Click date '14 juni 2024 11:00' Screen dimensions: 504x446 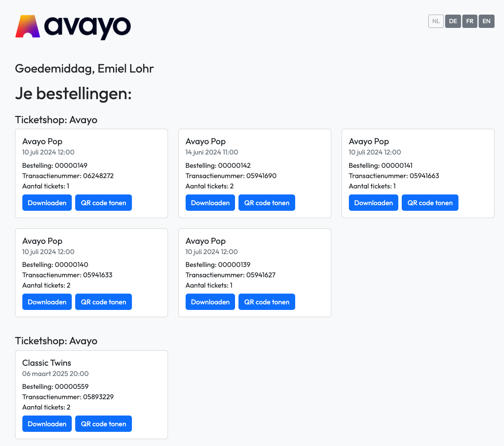click(212, 152)
